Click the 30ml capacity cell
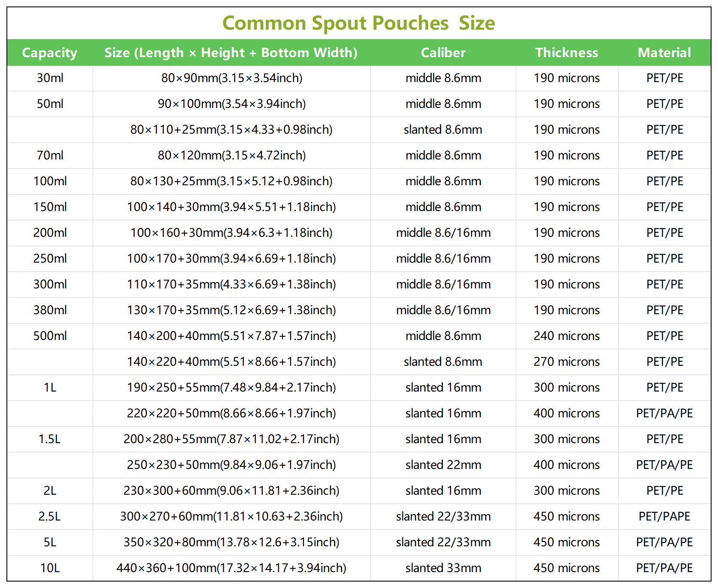 pyautogui.click(x=50, y=78)
